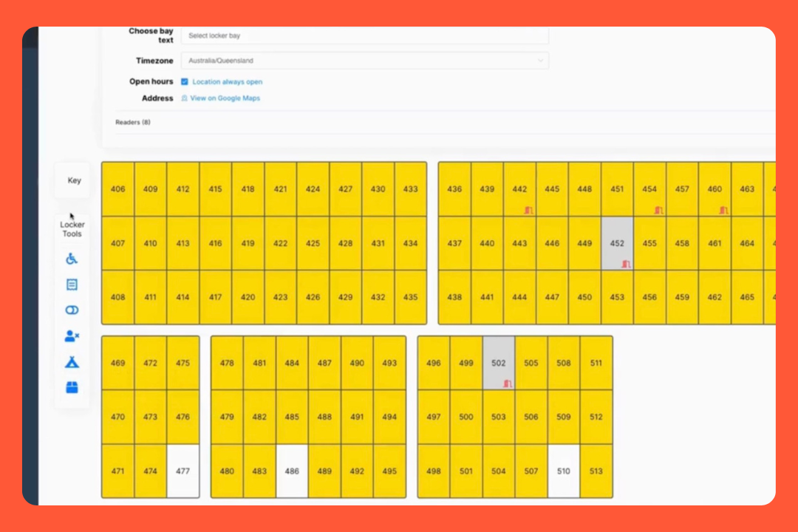Select locker 496
798x532 pixels.
click(434, 363)
